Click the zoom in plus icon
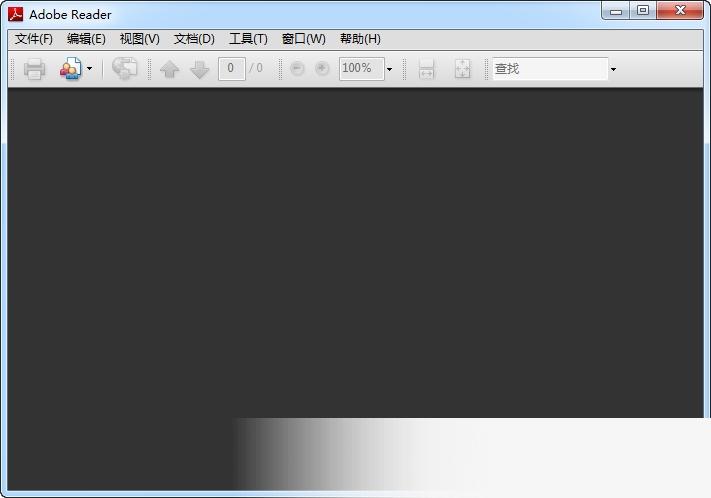The image size is (711, 498). tap(322, 69)
